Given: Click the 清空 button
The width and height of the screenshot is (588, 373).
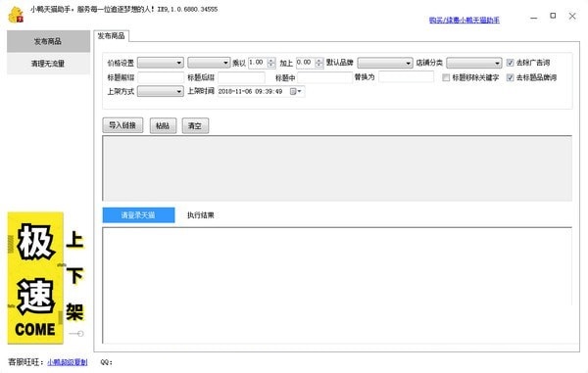Looking at the screenshot, I should click(x=195, y=125).
